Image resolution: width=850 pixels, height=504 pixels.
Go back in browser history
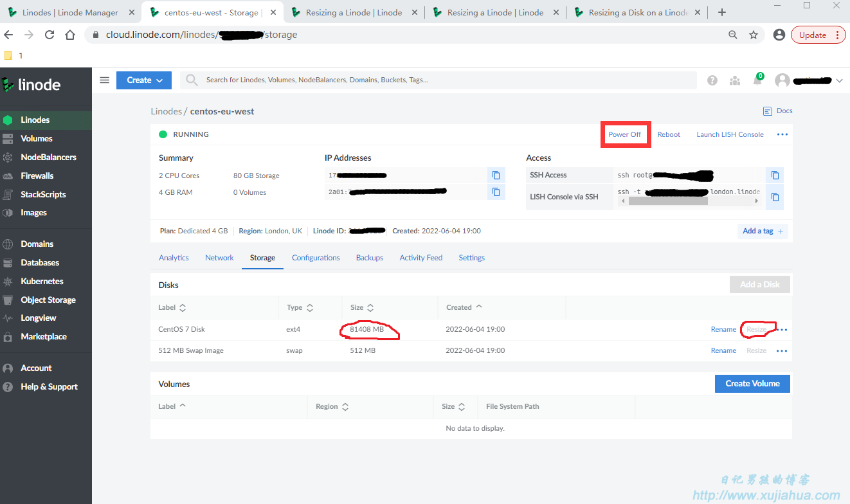[10, 35]
